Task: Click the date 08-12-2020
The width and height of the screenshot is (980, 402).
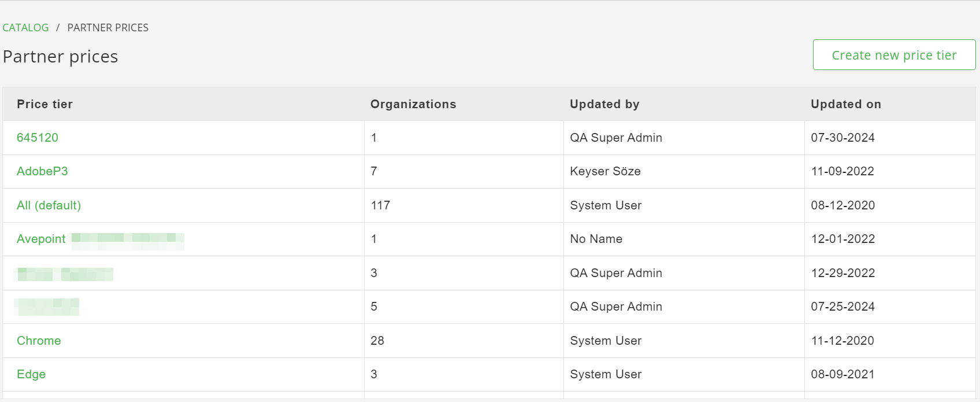Action: click(x=843, y=205)
